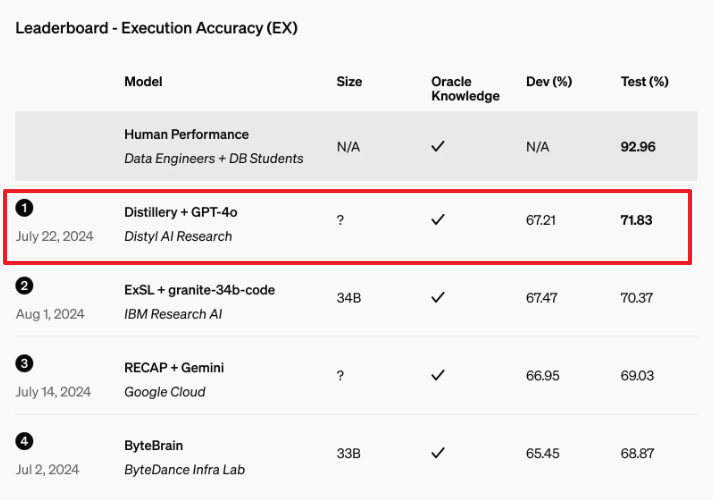Click the Size column header
Image resolution: width=713 pixels, height=500 pixels.
pyautogui.click(x=349, y=81)
